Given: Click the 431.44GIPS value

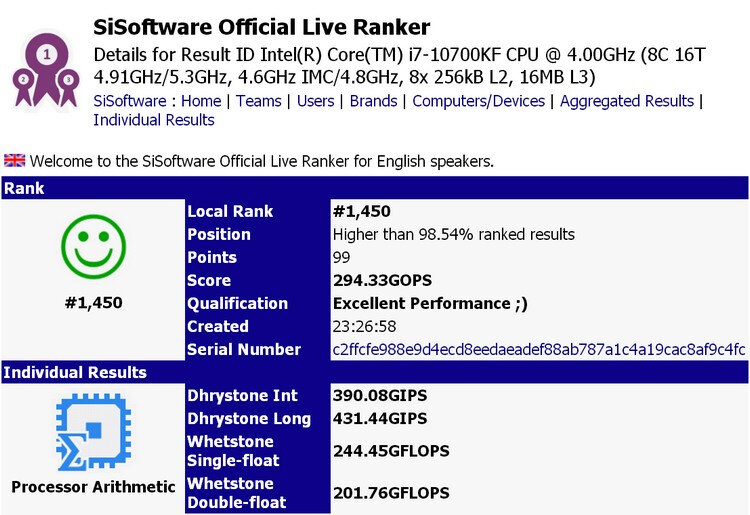Looking at the screenshot, I should pyautogui.click(x=380, y=418).
